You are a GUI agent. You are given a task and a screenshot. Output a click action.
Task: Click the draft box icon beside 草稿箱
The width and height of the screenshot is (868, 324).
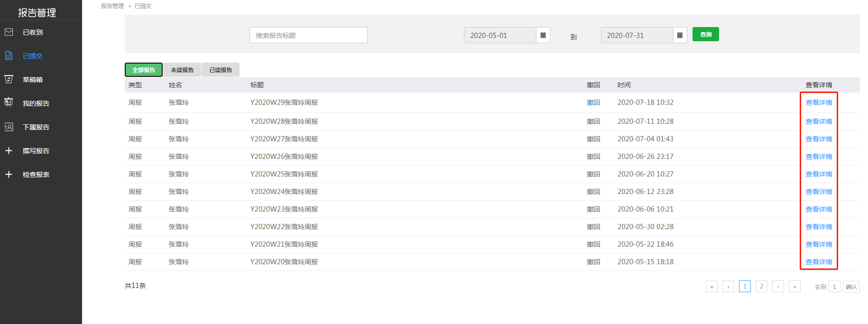point(9,79)
